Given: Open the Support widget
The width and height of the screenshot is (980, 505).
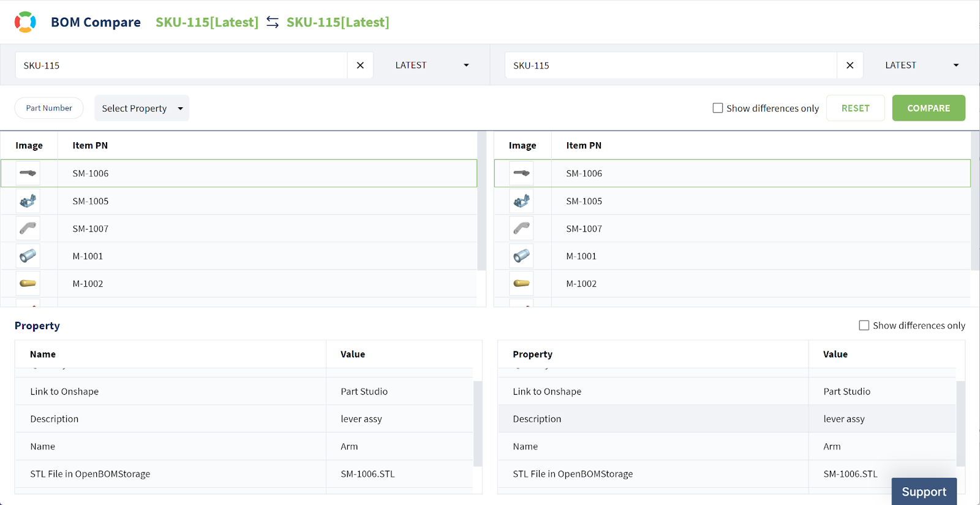Looking at the screenshot, I should 924,492.
